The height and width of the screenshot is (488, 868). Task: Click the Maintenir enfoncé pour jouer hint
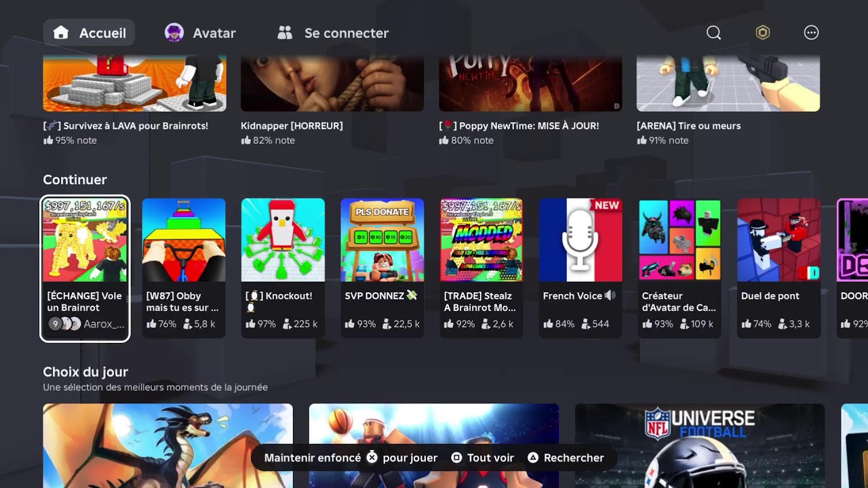pos(351,457)
